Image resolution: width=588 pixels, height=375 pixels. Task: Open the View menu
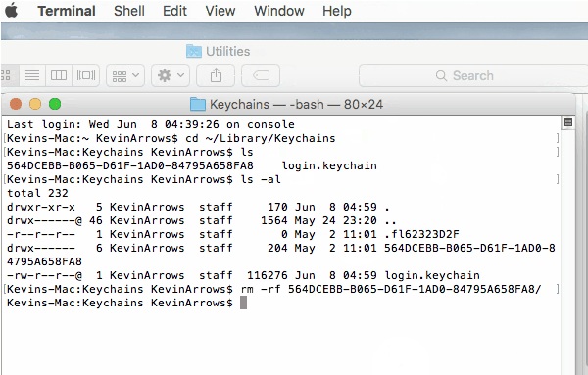click(220, 11)
